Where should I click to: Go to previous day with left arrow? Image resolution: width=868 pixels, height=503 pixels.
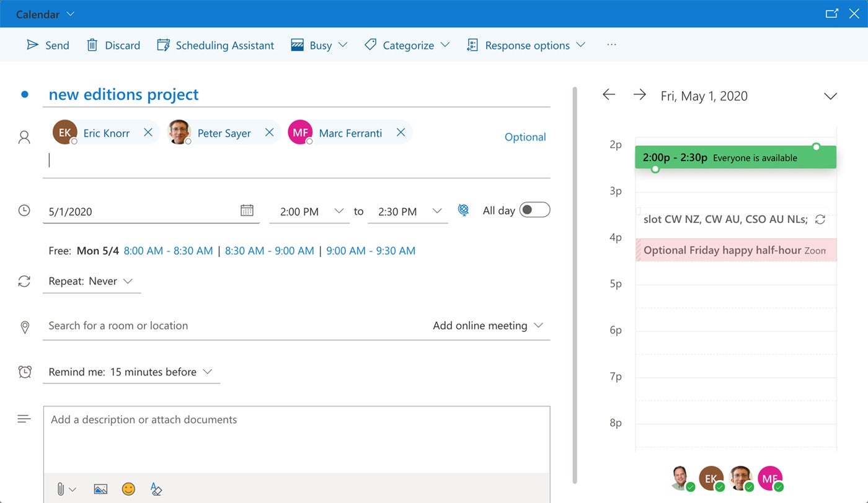609,94
